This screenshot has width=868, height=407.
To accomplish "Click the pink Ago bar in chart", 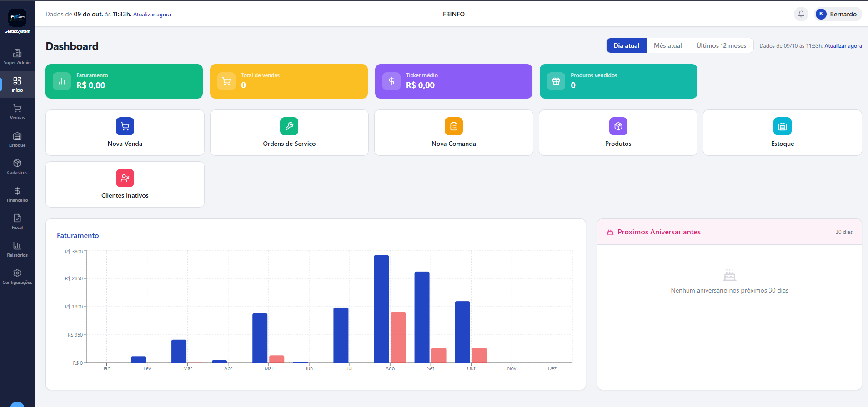I will [x=398, y=338].
